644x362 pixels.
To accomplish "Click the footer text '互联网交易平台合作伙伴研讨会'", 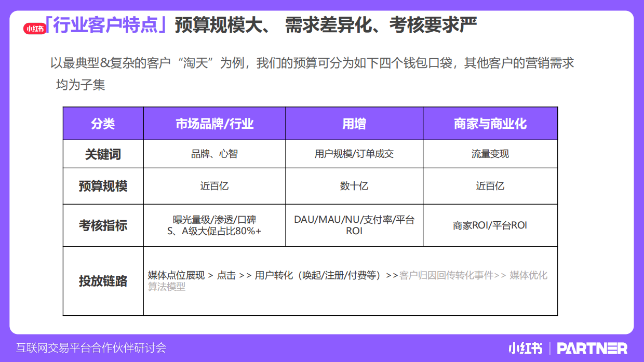I will pos(91,348).
